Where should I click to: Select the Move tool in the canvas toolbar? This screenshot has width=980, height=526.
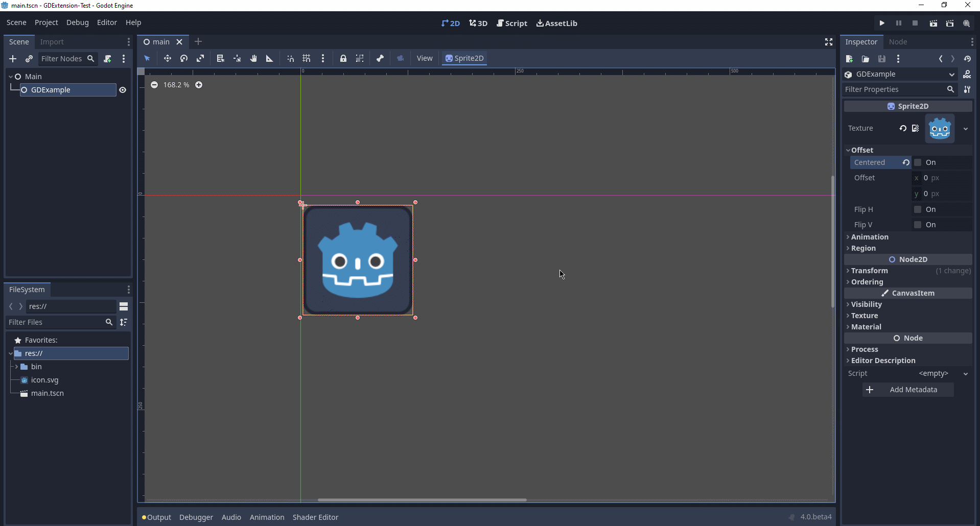(167, 58)
